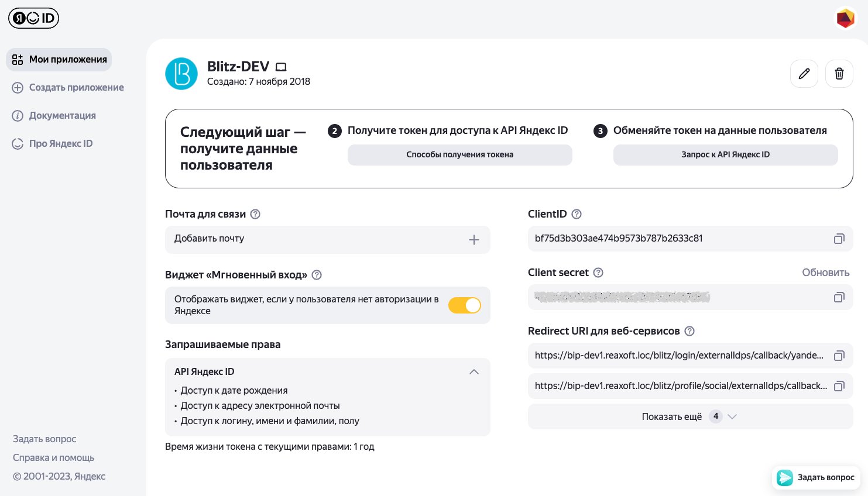
Task: Disable the «Мгновенный вход» widget toggle
Action: tap(465, 305)
